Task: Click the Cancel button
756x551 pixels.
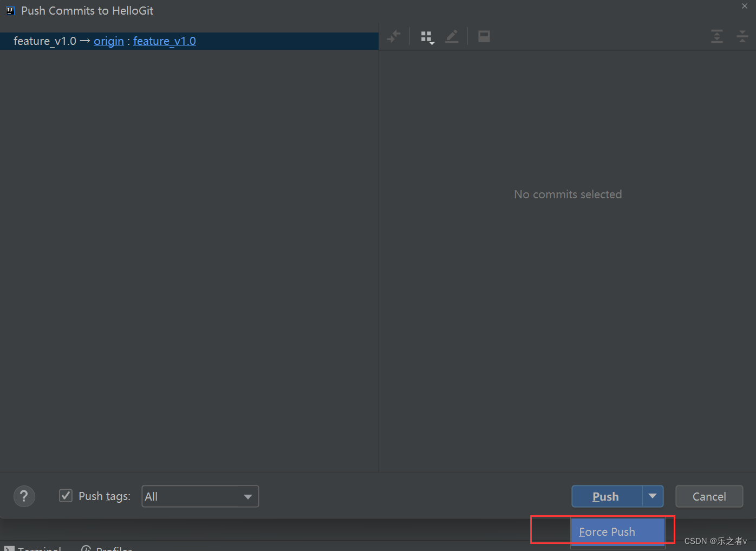Action: [709, 496]
